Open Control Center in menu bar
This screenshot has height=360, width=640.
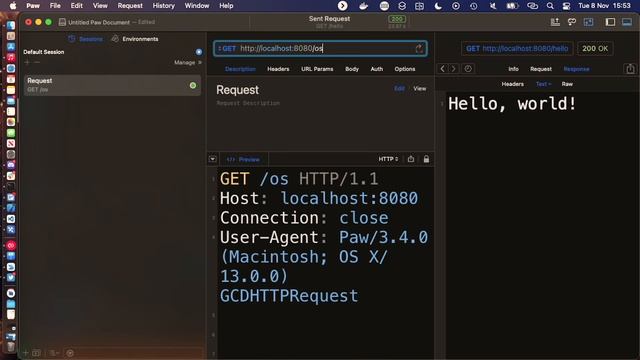[x=566, y=6]
